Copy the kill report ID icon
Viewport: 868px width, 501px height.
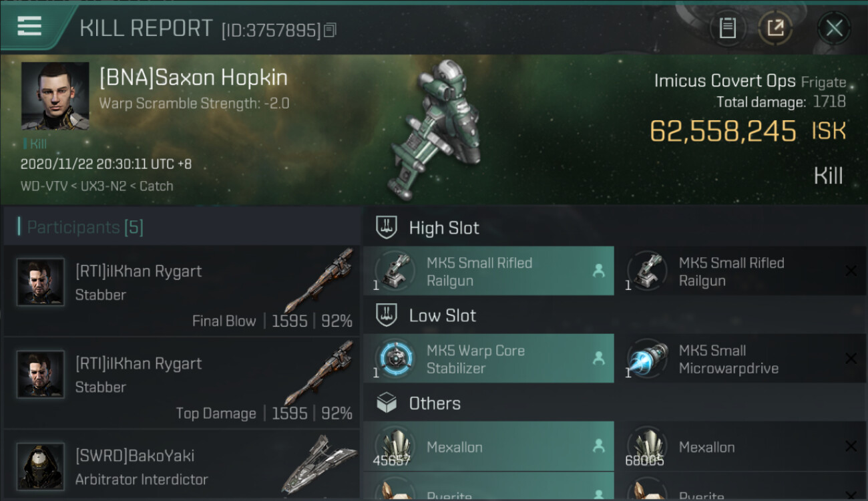click(x=331, y=29)
